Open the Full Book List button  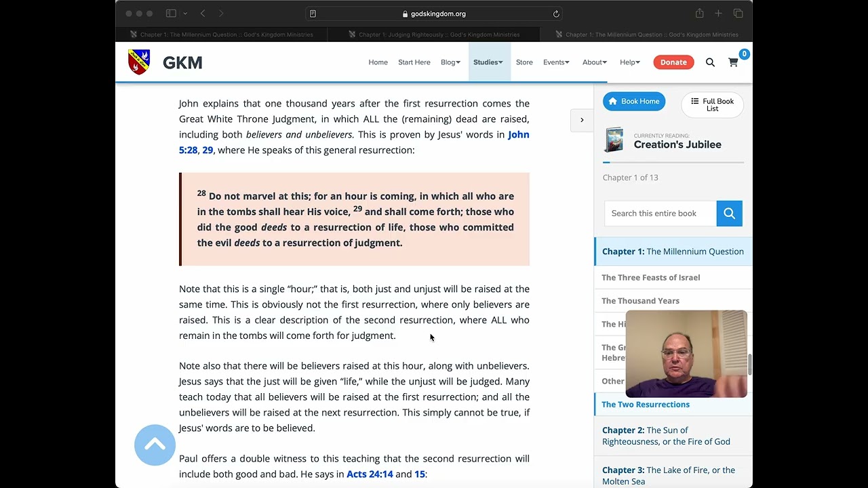(712, 105)
